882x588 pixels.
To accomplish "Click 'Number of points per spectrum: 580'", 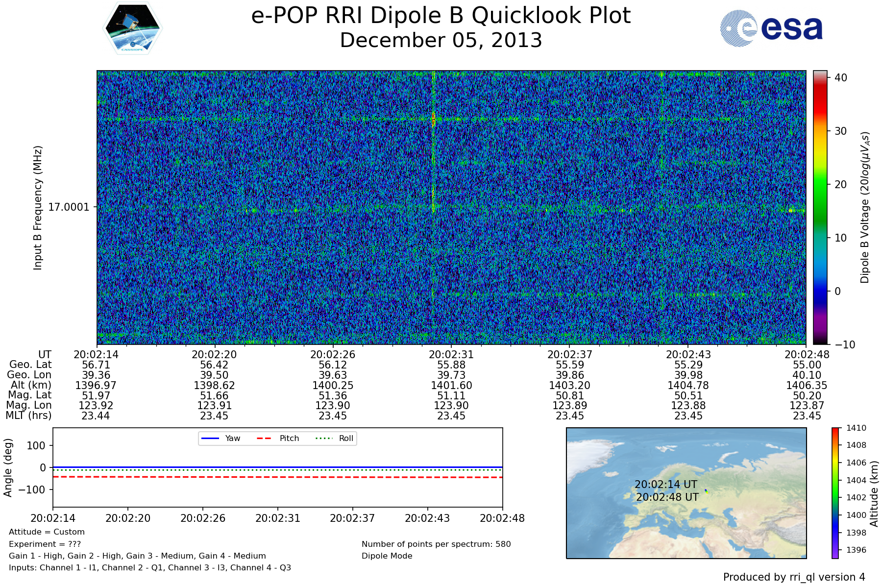I will pos(436,544).
